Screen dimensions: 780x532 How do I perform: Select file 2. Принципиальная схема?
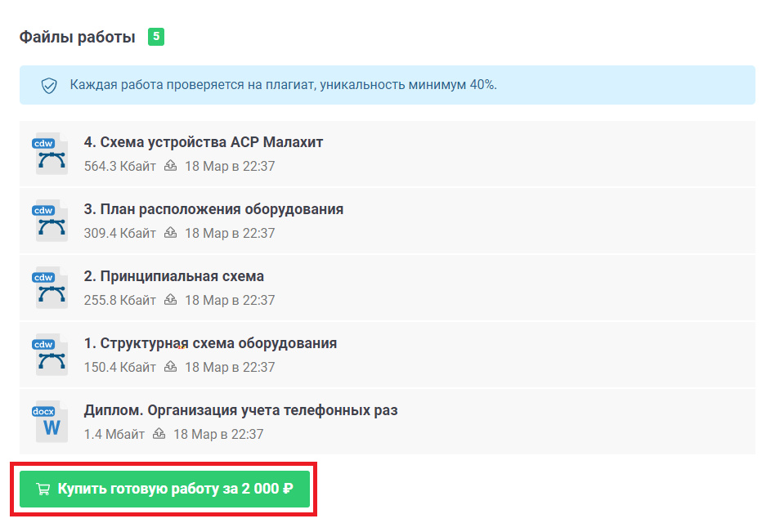pos(174,276)
